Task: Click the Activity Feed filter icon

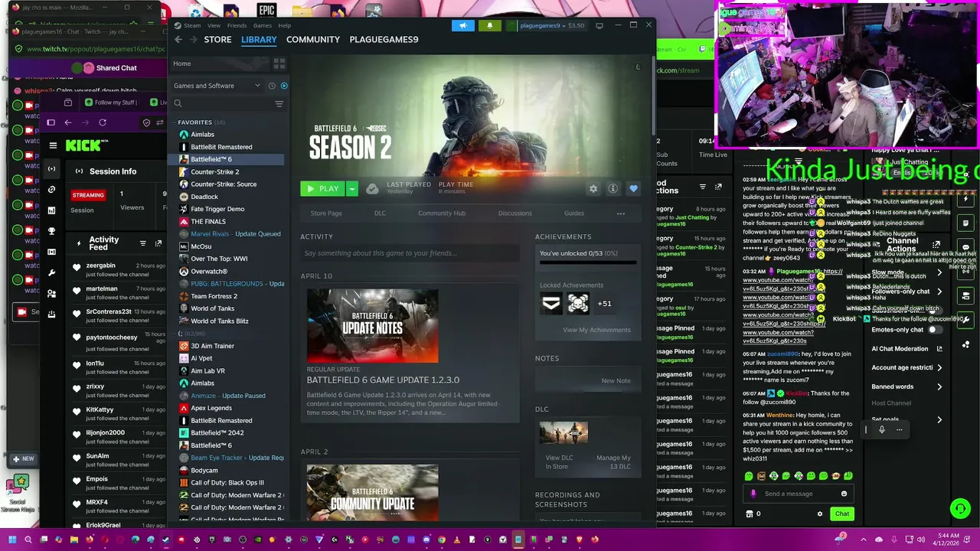Action: [142, 243]
